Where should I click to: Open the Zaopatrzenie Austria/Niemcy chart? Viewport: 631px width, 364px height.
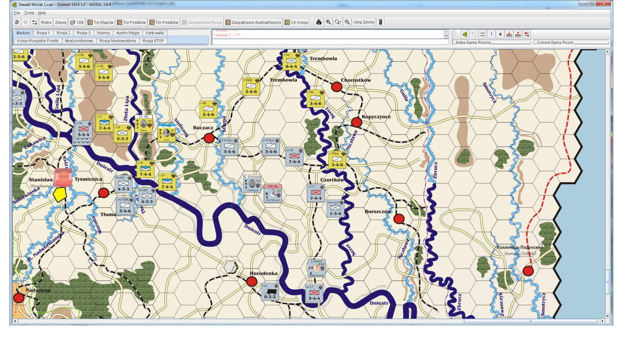tap(253, 22)
